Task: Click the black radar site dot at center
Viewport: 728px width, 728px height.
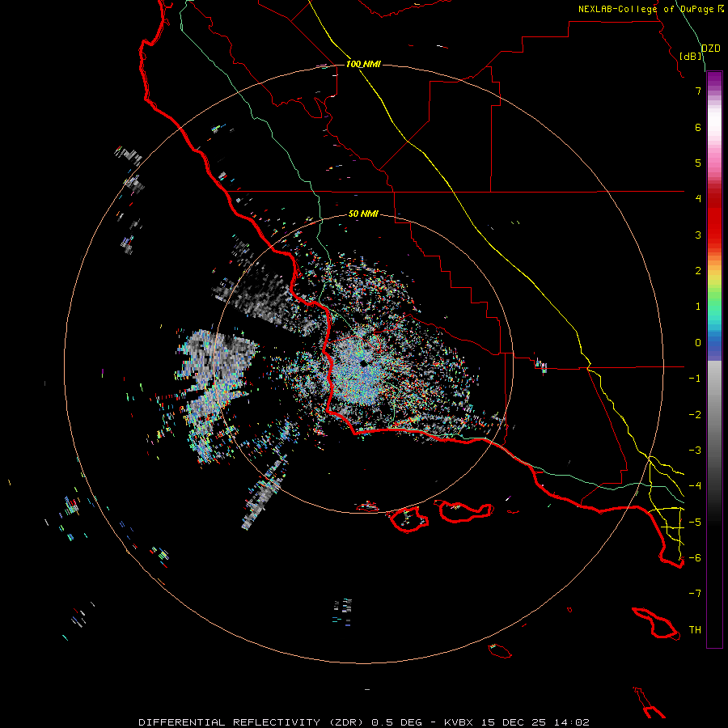Action: click(x=364, y=363)
